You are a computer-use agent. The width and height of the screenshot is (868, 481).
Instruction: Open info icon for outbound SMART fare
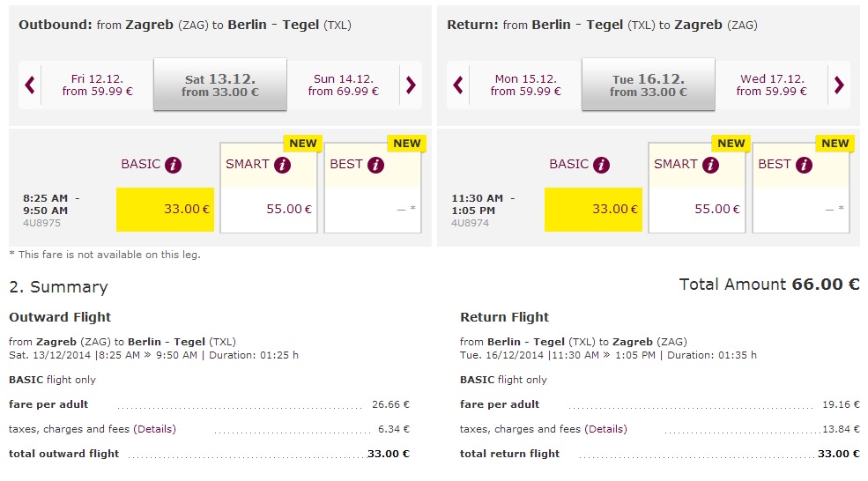tap(282, 165)
